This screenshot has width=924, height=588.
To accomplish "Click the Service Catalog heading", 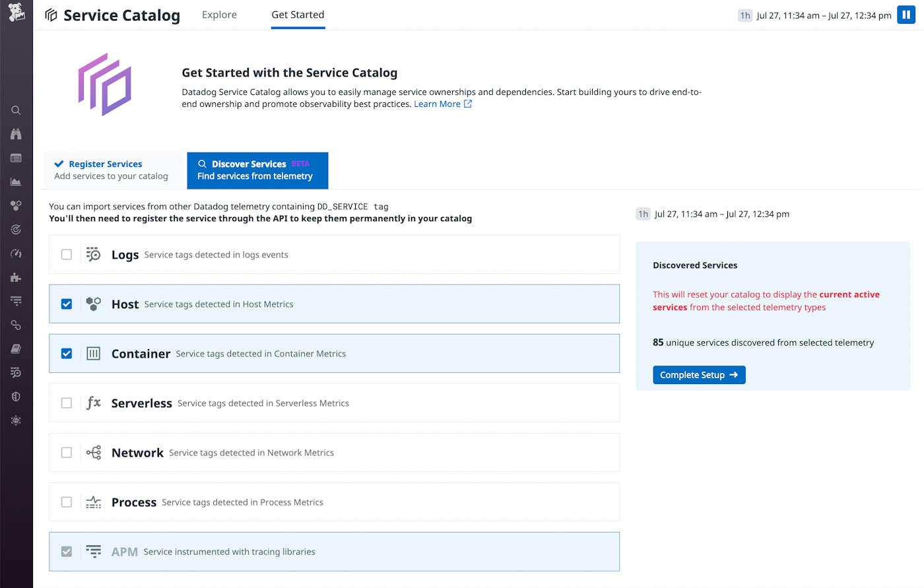I will click(x=121, y=15).
